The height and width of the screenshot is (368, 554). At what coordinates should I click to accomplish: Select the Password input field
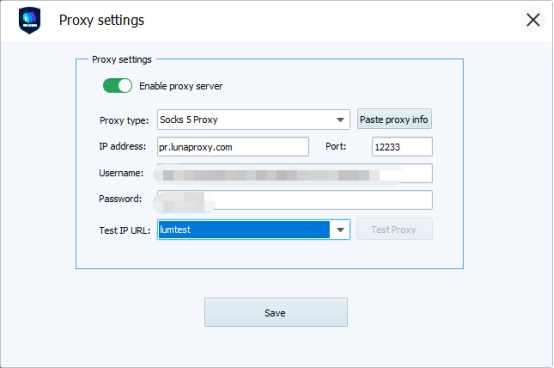click(x=295, y=200)
